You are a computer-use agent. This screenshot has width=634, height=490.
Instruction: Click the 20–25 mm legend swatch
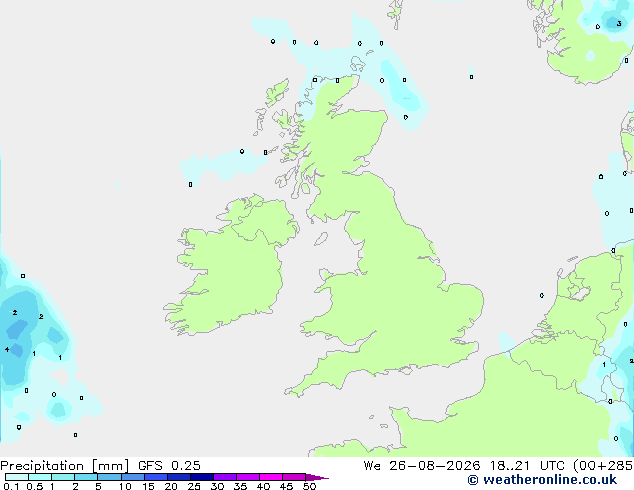(x=178, y=477)
